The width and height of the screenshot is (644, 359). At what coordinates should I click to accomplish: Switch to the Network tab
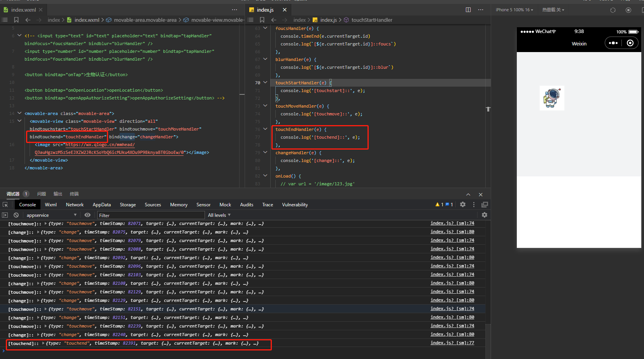[x=75, y=205]
